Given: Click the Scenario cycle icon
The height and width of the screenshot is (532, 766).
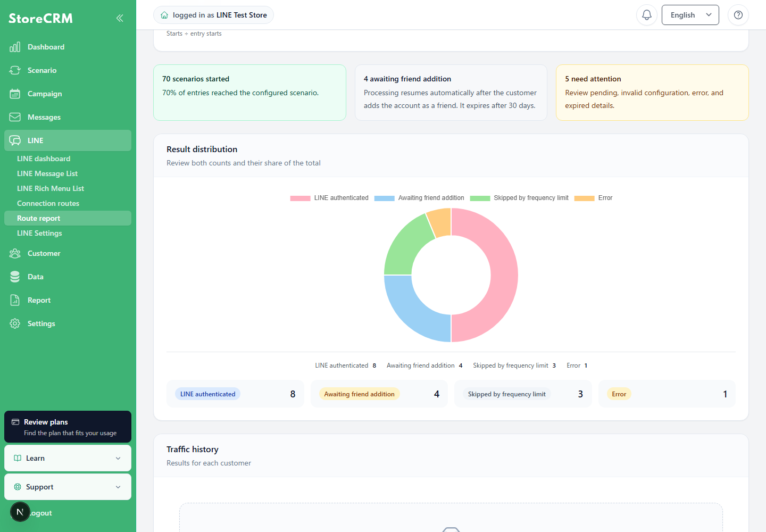Looking at the screenshot, I should pos(15,70).
